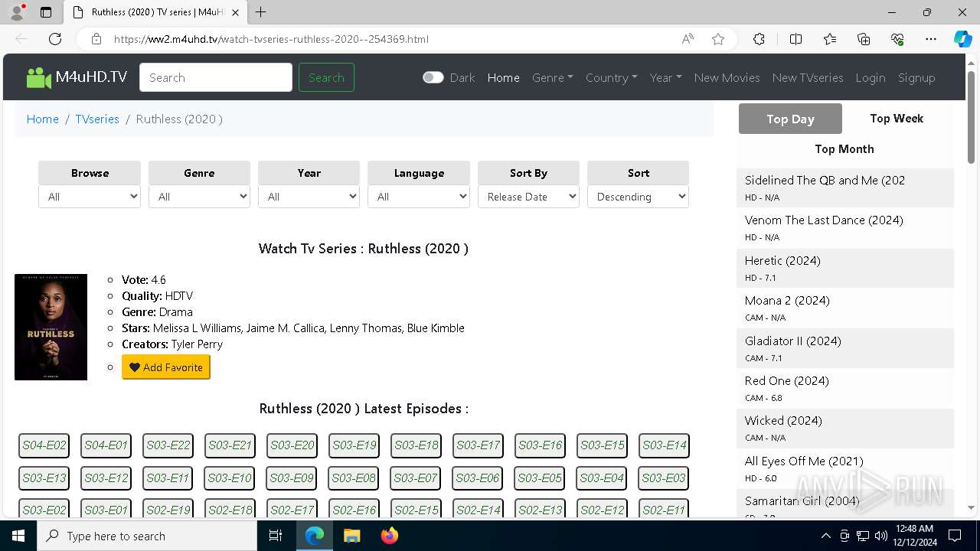Show hidden system tray icons

(x=825, y=536)
